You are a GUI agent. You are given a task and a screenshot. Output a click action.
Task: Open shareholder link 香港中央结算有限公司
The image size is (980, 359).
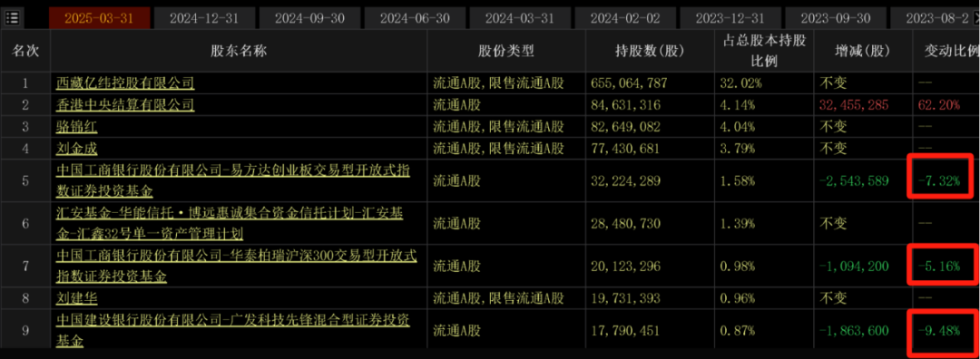tap(125, 104)
